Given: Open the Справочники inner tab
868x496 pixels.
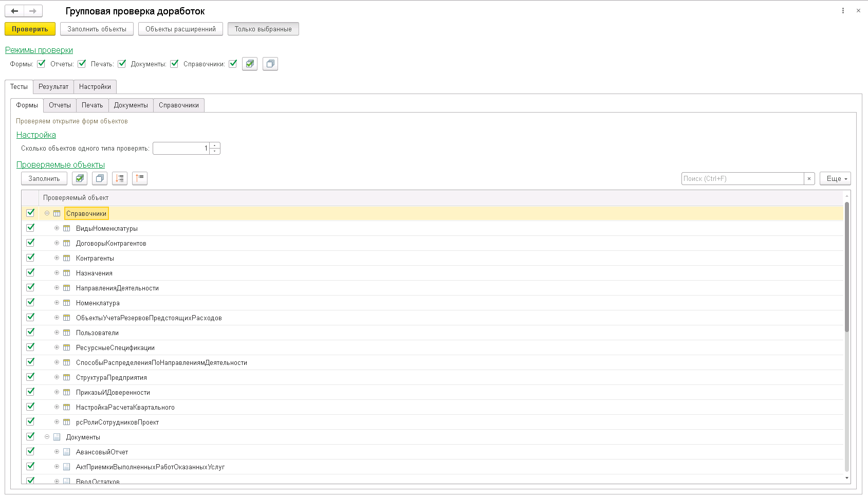Looking at the screenshot, I should [x=179, y=105].
